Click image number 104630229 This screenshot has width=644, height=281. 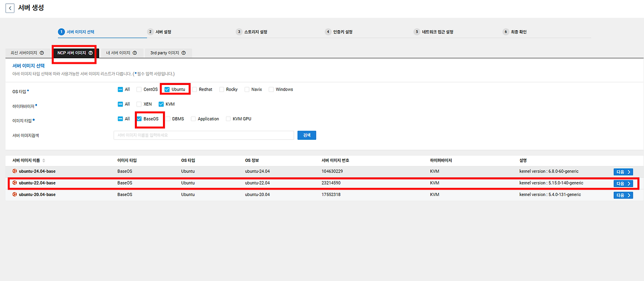[x=332, y=171]
